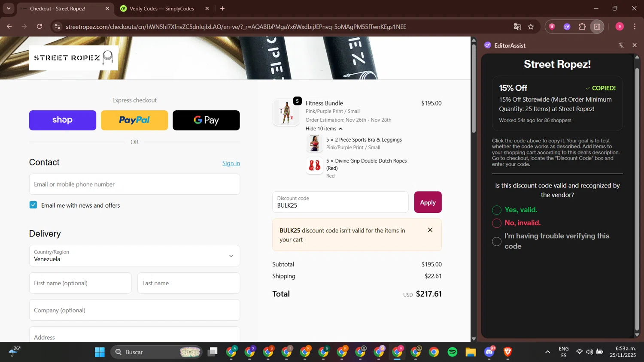
Task: Click the Street Ropez logo
Action: pos(73,58)
